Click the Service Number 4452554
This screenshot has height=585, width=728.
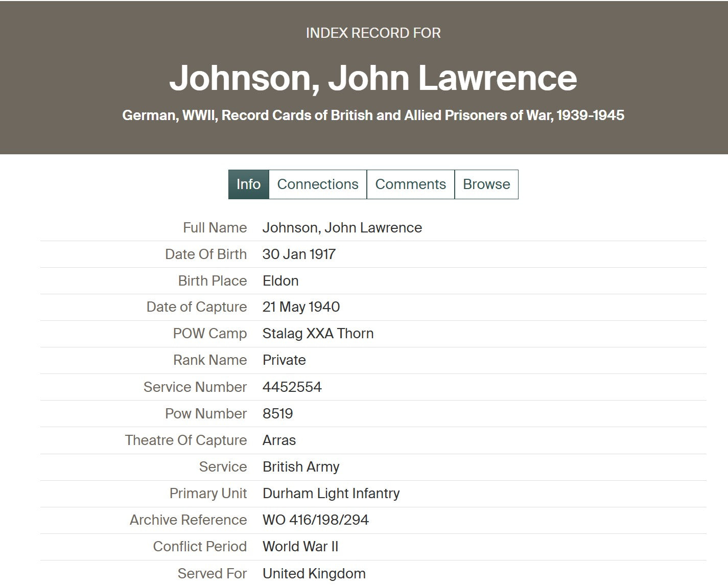pyautogui.click(x=292, y=387)
